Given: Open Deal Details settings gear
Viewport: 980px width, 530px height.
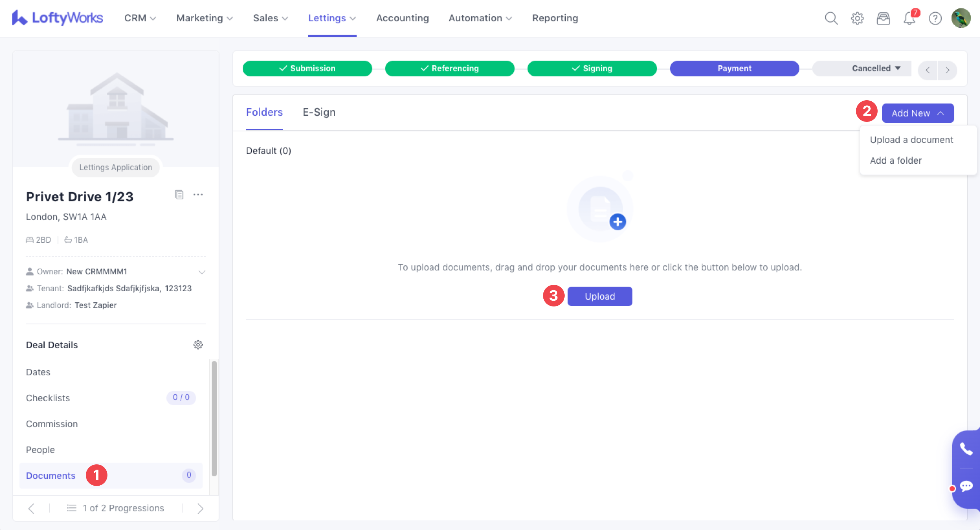Looking at the screenshot, I should [198, 345].
